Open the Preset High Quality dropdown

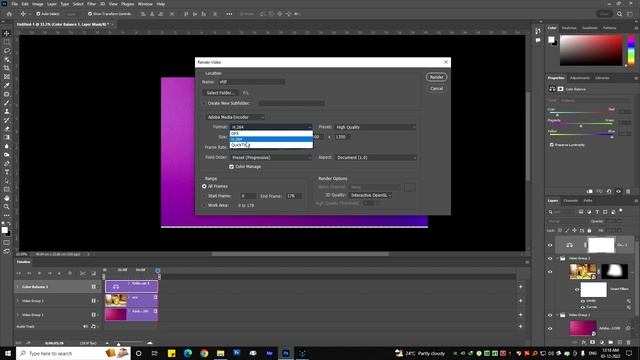tap(376, 127)
